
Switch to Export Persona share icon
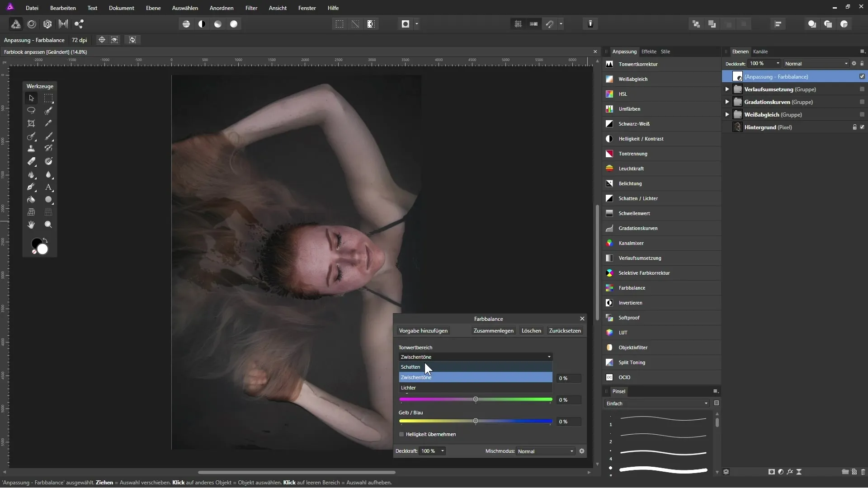pos(79,24)
